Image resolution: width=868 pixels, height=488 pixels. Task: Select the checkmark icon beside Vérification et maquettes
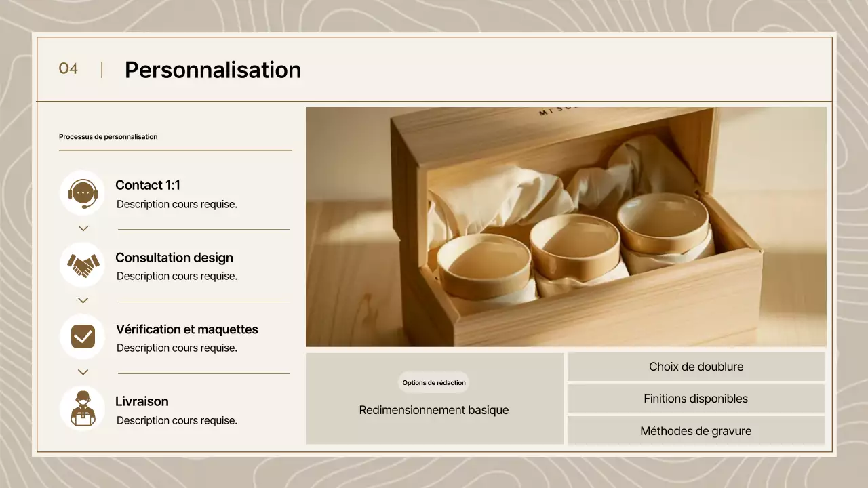point(82,336)
